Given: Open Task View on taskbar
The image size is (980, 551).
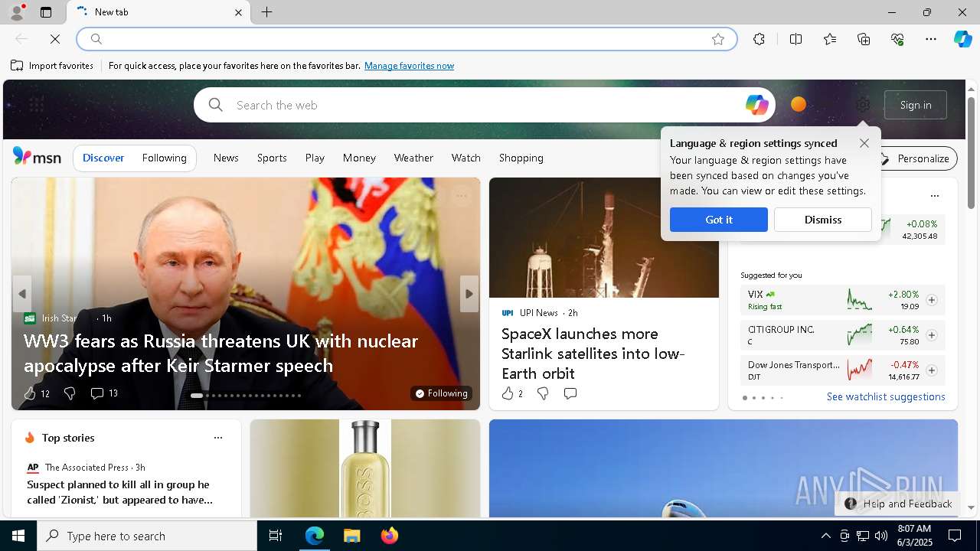Looking at the screenshot, I should pos(276,536).
